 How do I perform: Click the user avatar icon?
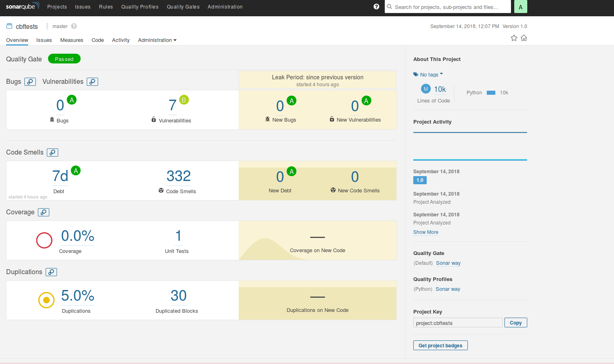pos(520,7)
